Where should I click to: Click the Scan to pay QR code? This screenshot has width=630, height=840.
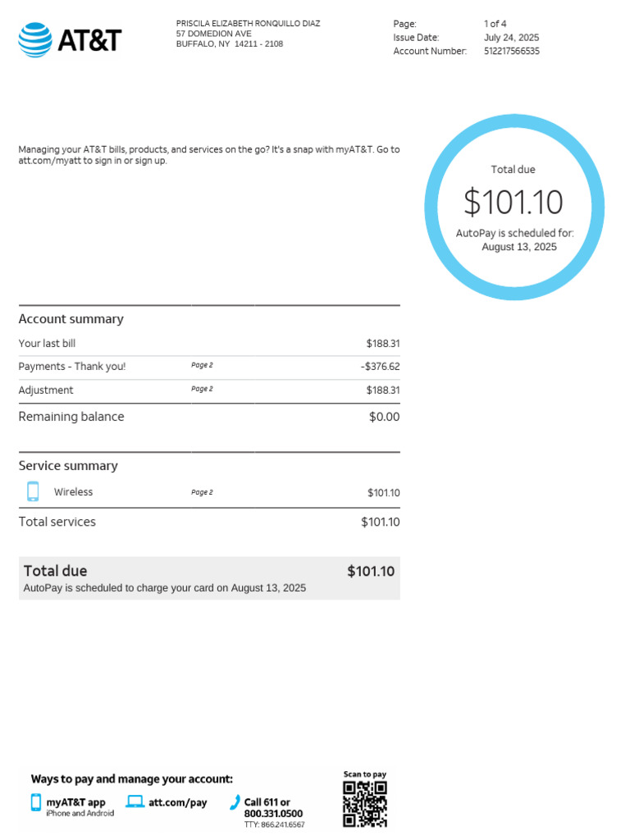coord(365,804)
